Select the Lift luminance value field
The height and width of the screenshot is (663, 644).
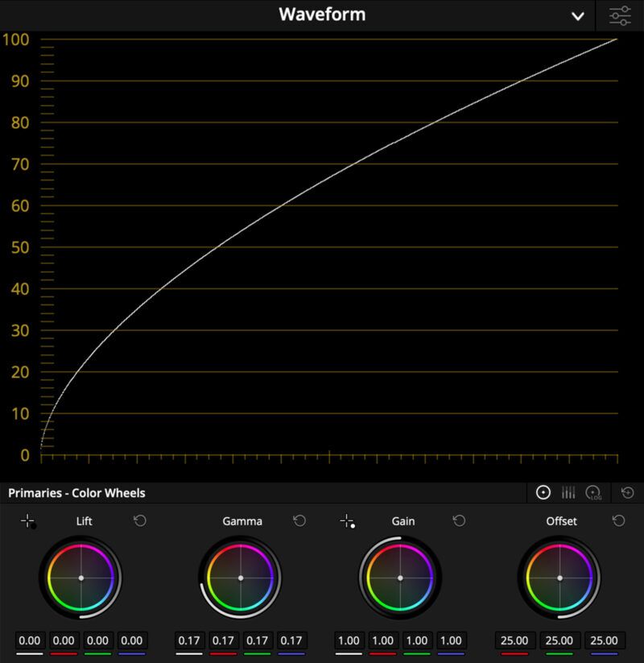point(29,640)
